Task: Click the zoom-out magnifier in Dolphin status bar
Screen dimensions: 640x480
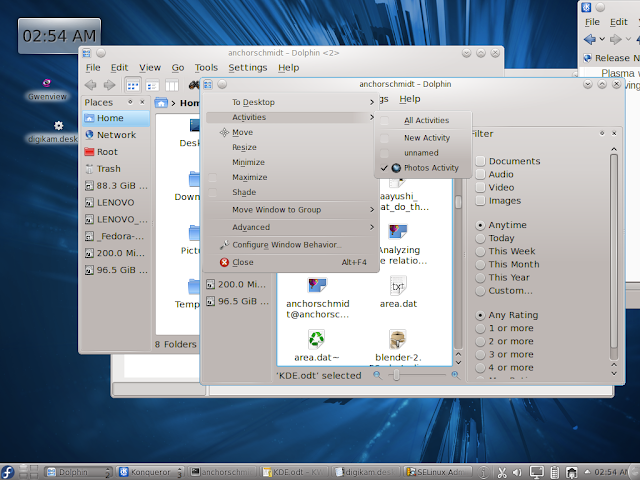Action: point(377,375)
